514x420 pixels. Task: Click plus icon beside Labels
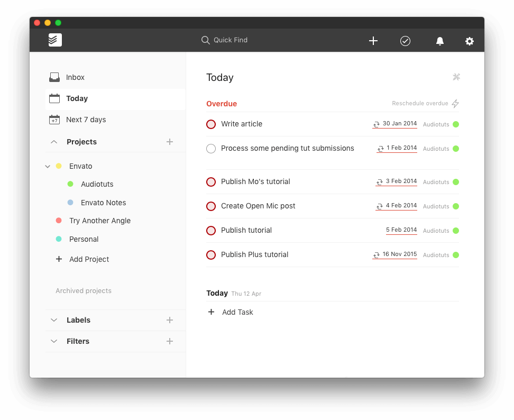169,320
